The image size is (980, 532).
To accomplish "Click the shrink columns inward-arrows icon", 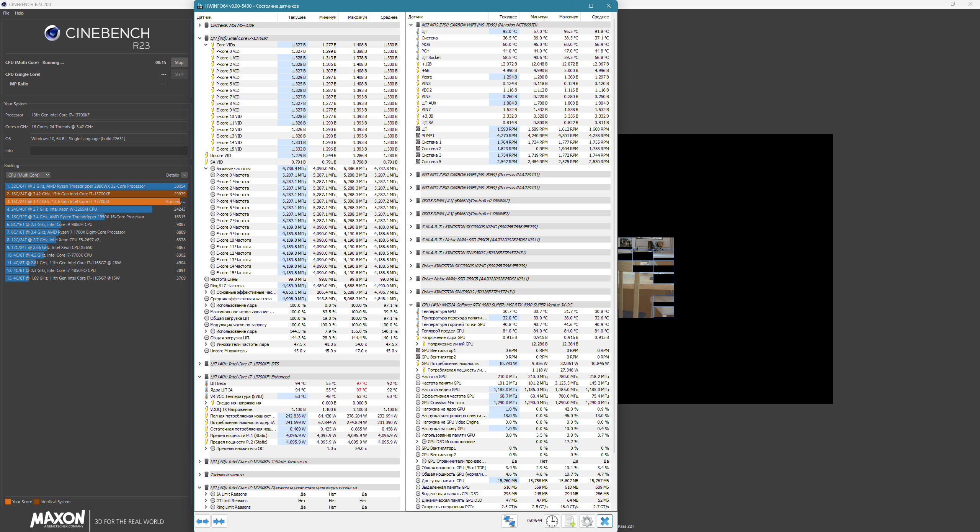I will pyautogui.click(x=219, y=521).
